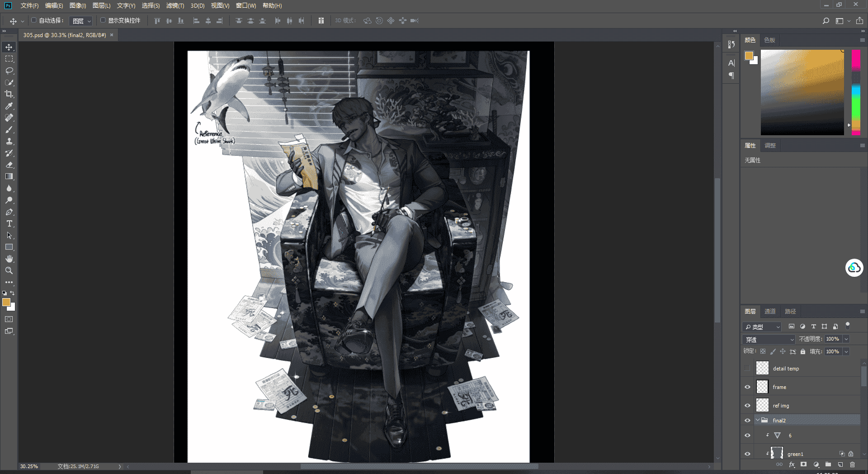Pick the Lasso tool
Screen dimensions: 868x474
(x=9, y=71)
